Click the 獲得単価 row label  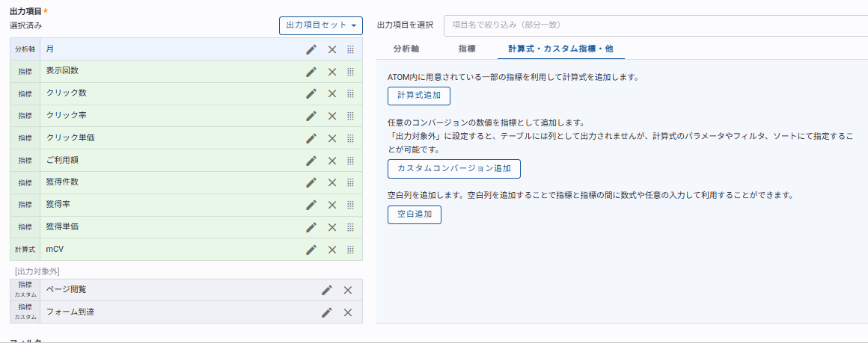point(63,226)
